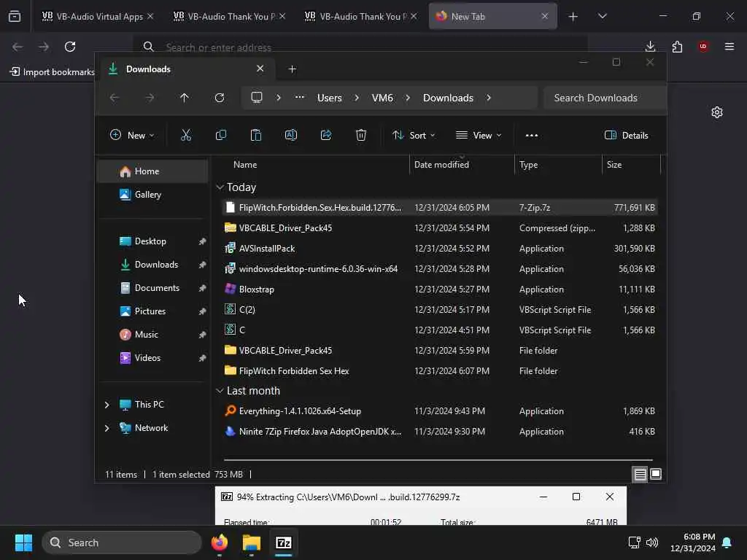
Task: Expand Network in navigation pane
Action: tap(107, 428)
